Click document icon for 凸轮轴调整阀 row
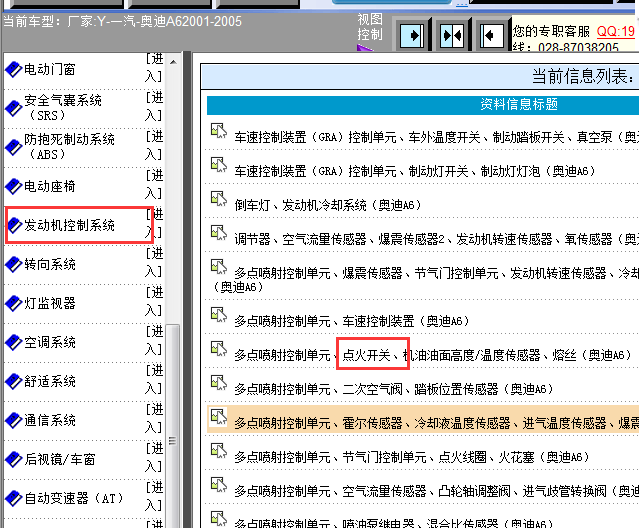 (x=218, y=484)
